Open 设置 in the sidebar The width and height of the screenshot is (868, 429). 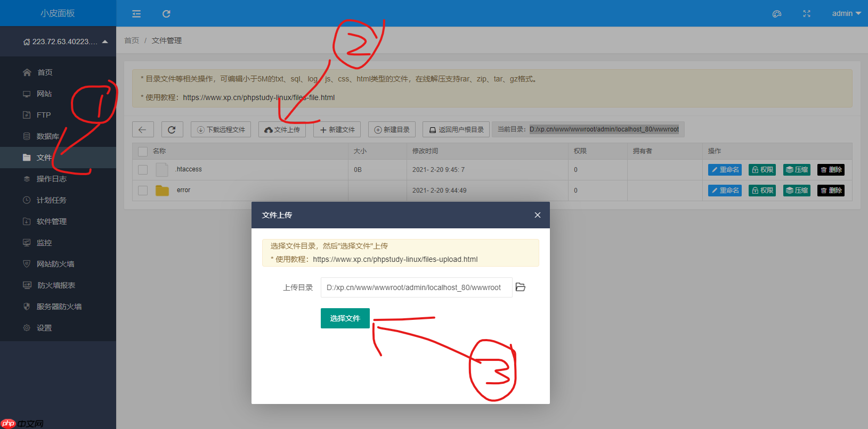(58, 328)
